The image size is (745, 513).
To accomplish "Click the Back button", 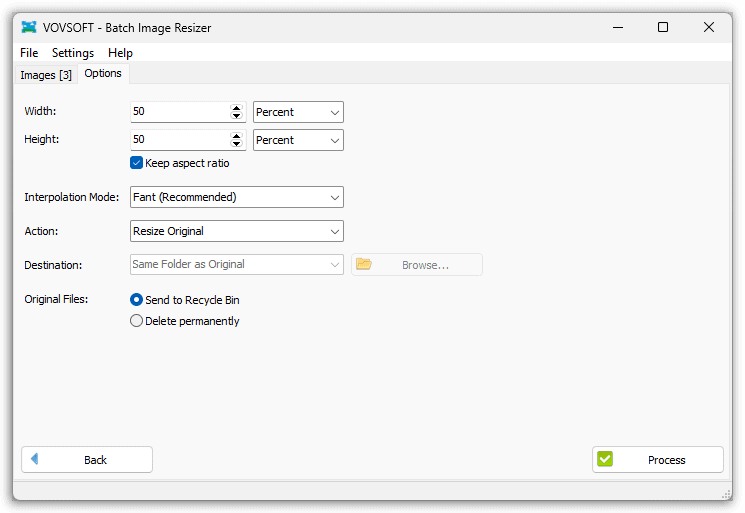I will tap(87, 459).
